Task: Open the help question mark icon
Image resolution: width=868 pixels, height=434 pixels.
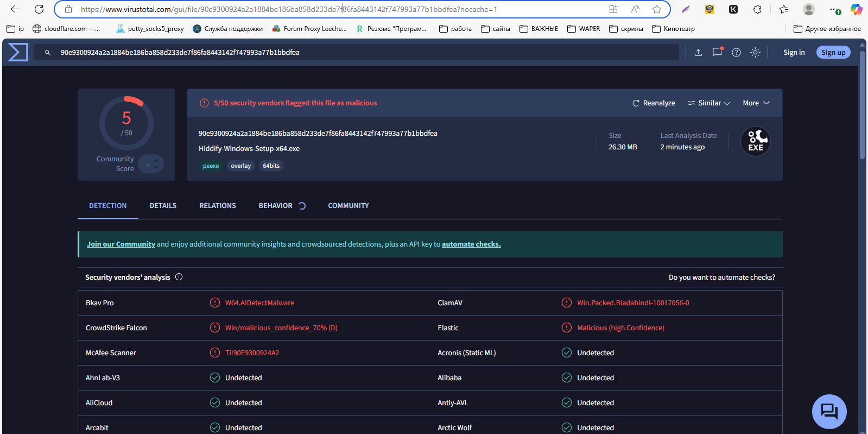Action: pos(736,52)
